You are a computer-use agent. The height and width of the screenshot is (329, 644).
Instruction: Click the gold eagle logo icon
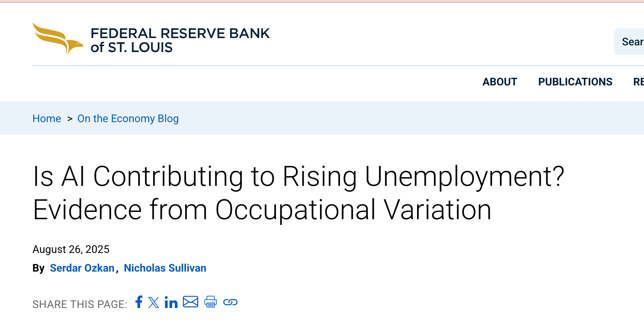[57, 39]
